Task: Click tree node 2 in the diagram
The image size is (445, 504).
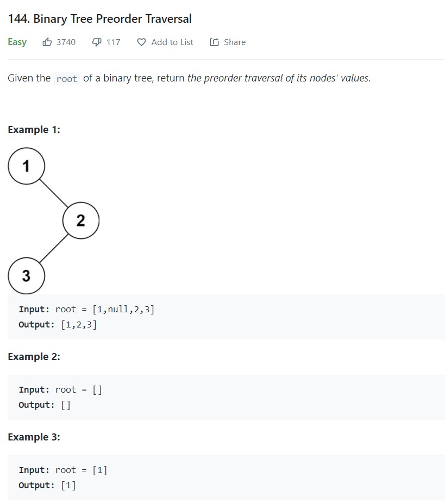Action: pos(81,220)
